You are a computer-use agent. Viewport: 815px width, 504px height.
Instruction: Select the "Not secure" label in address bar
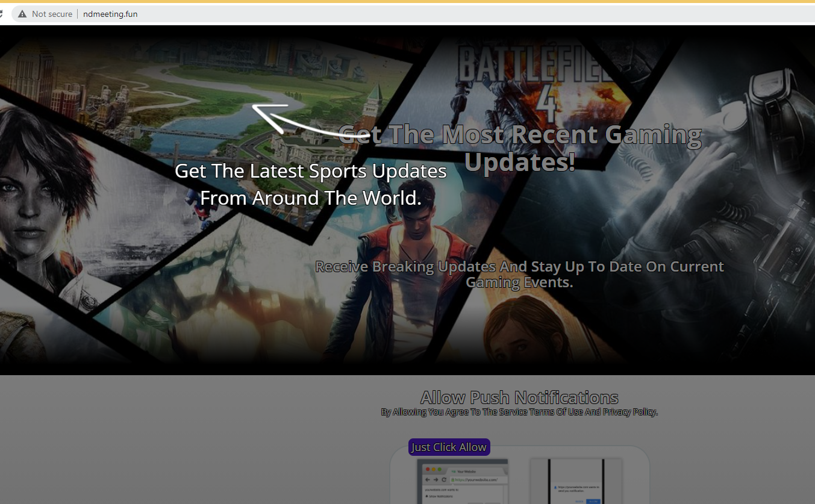[52, 14]
